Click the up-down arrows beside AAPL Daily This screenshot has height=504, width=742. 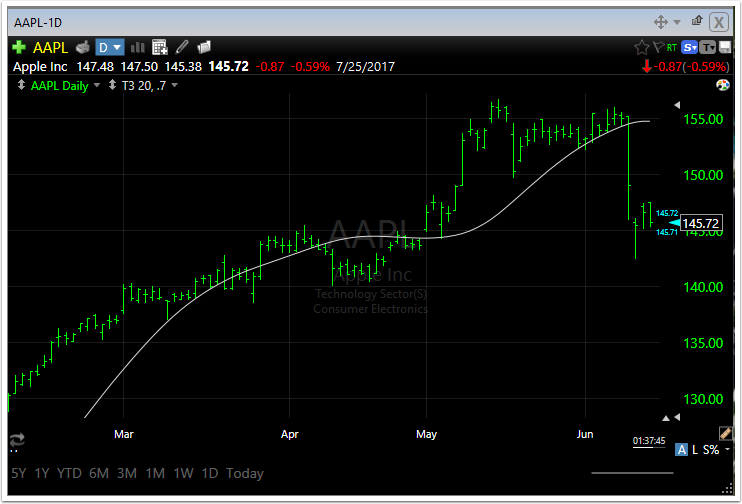click(21, 85)
